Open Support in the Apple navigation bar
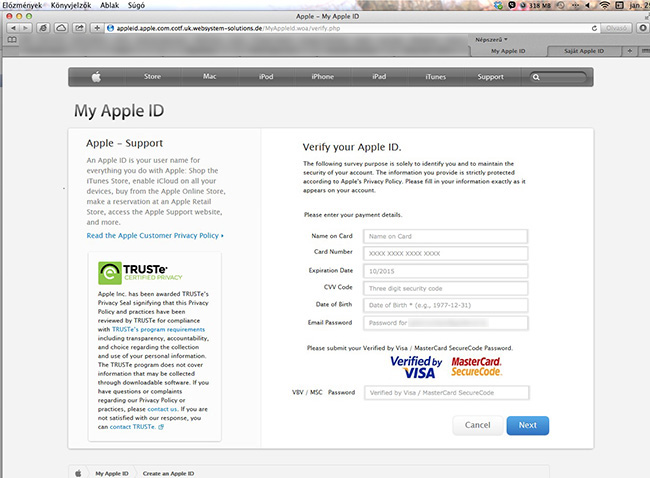This screenshot has width=650, height=478. point(490,77)
